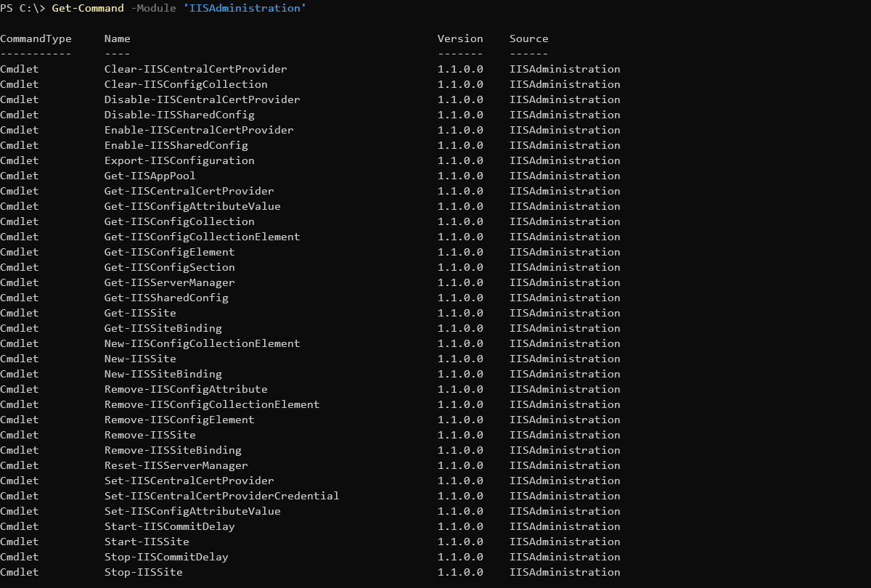Click version 1.1.0.0 in Remove-IISSite row
The image size is (871, 588).
coord(460,435)
